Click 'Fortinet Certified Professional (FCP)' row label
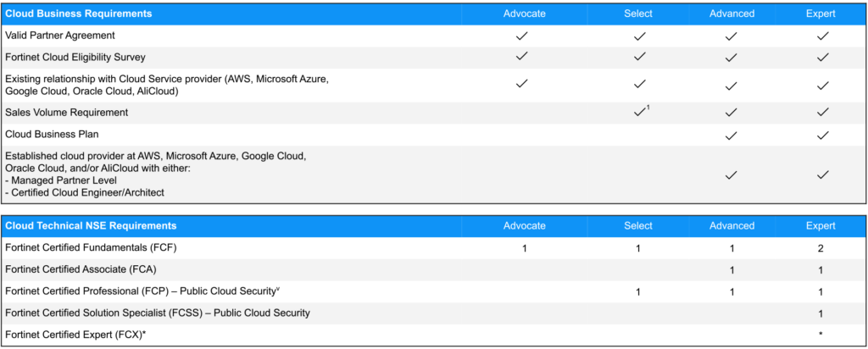The height and width of the screenshot is (349, 868). (x=142, y=291)
